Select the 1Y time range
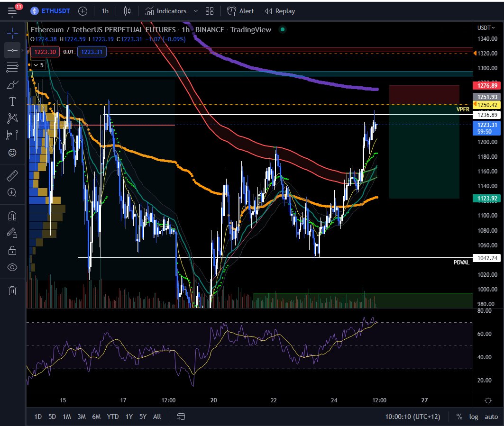Viewport: 504px width, 426px height. pos(129,417)
